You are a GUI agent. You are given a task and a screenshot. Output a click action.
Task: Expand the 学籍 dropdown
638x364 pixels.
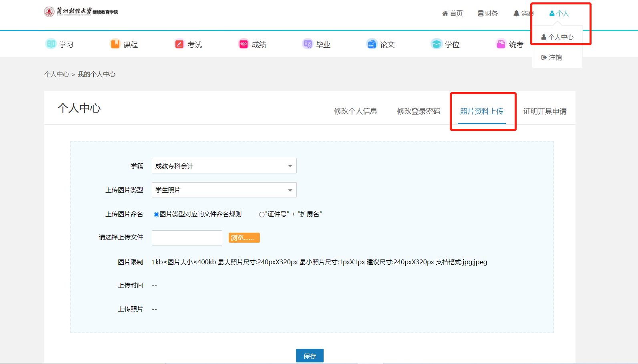click(x=224, y=166)
